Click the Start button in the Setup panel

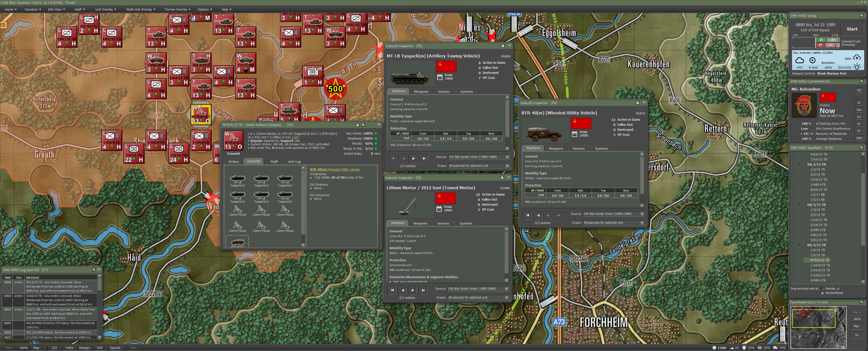tap(852, 29)
